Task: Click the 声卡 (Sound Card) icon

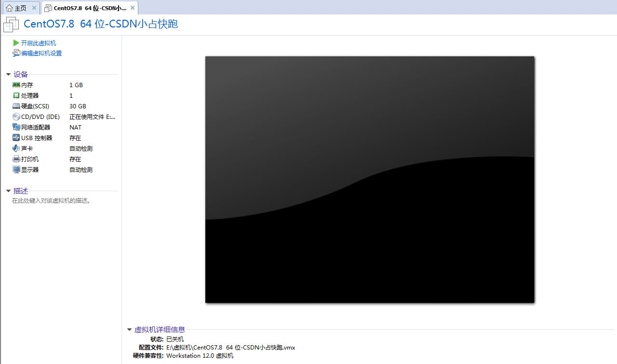Action: pyautogui.click(x=16, y=148)
